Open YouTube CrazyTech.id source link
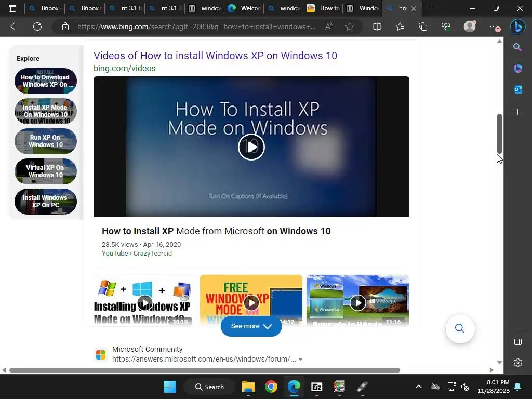This screenshot has height=399, width=532. 137,253
